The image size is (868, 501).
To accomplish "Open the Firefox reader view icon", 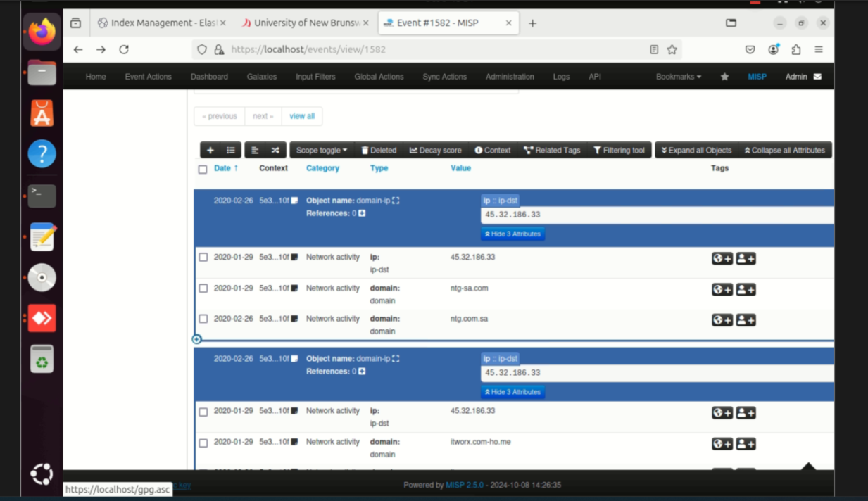I will coord(654,50).
